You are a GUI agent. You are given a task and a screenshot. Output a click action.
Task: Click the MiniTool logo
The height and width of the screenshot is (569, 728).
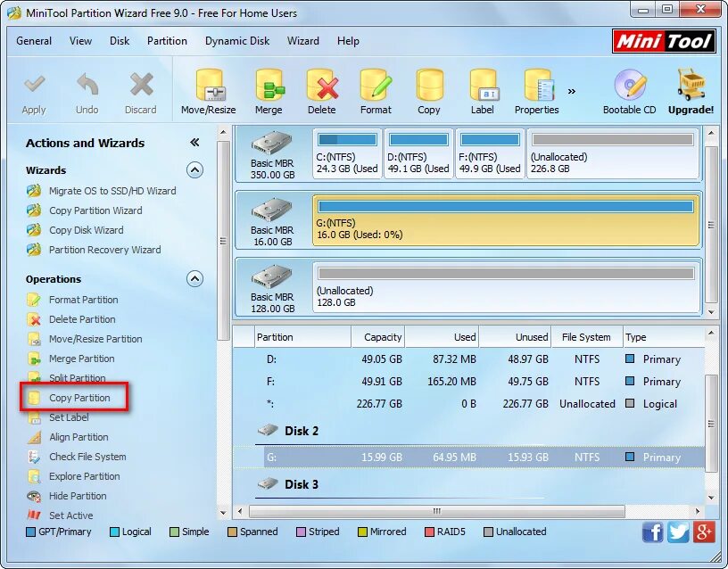pos(664,41)
